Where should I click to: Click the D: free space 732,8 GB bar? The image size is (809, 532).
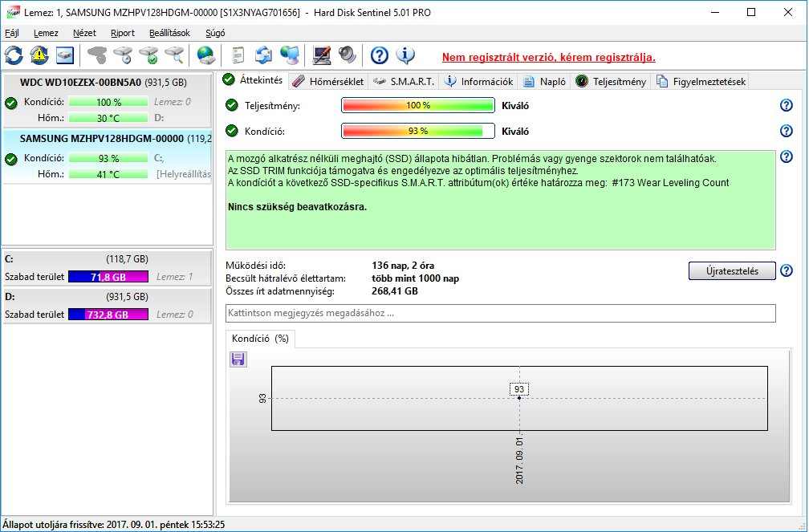108,315
